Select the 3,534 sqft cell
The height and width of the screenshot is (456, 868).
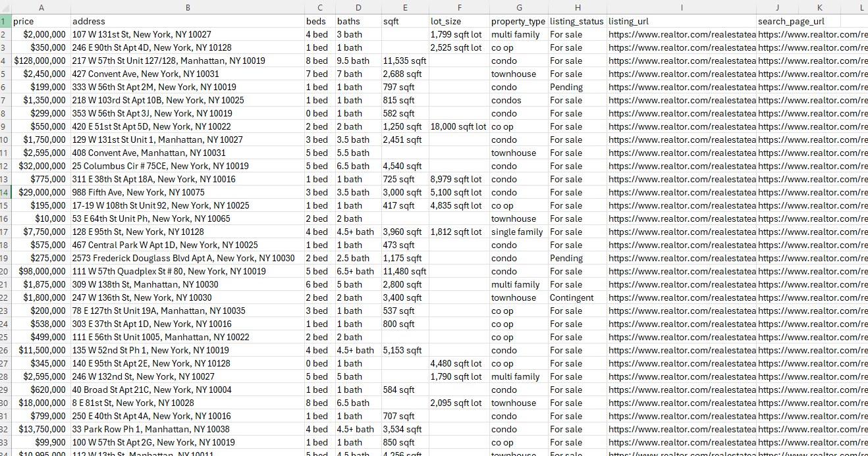click(405, 429)
